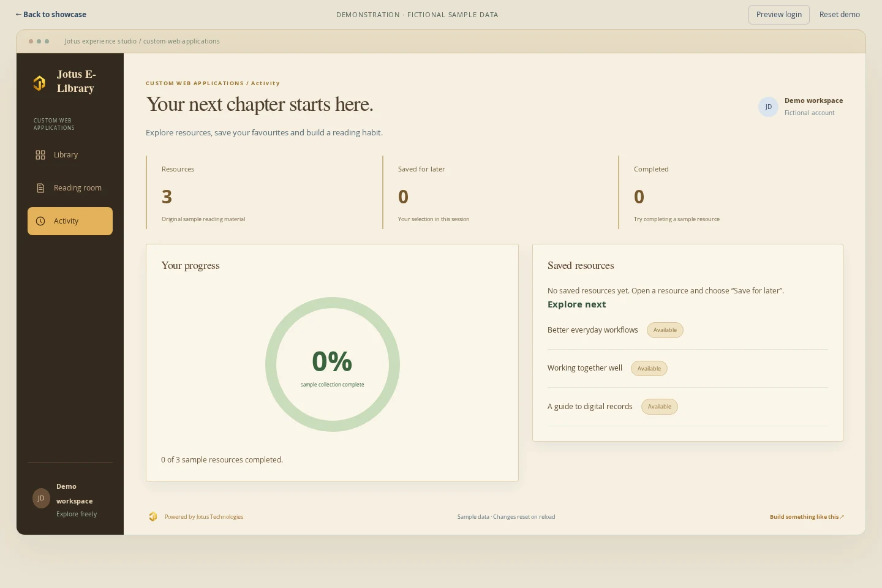Click the Resources count of 3
This screenshot has width=882, height=588.
click(x=167, y=197)
